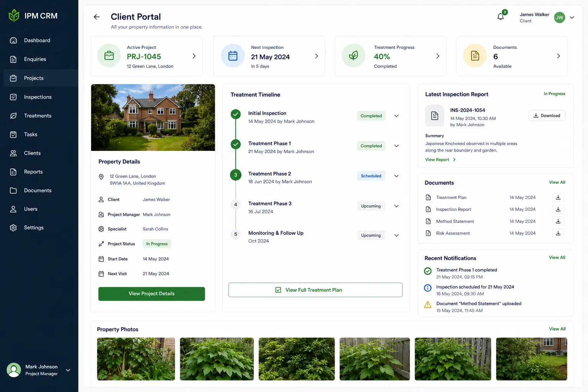
Task: Click the step 4 timeline marker
Action: click(x=235, y=204)
